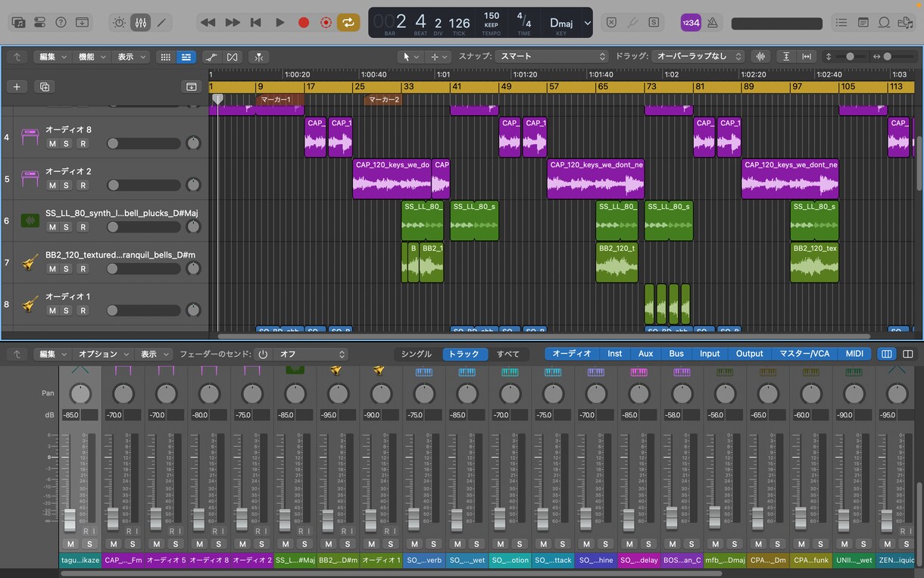Switch mixer to シングル view
Image resolution: width=924 pixels, height=578 pixels.
[x=417, y=354]
